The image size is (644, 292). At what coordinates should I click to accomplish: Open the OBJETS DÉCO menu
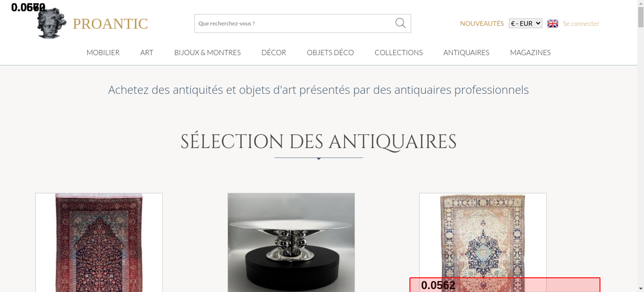pyautogui.click(x=330, y=52)
